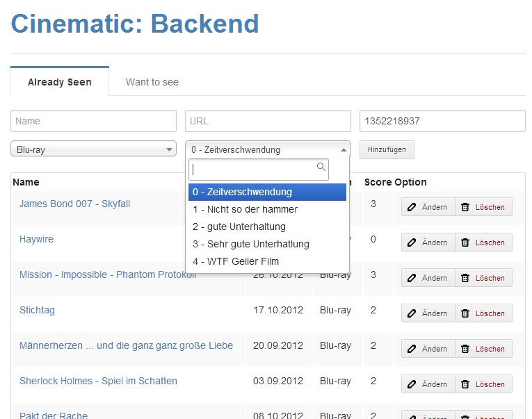This screenshot has height=419, width=532.
Task: Click the trash icon for Sherlock Holmes
Action: point(465,384)
